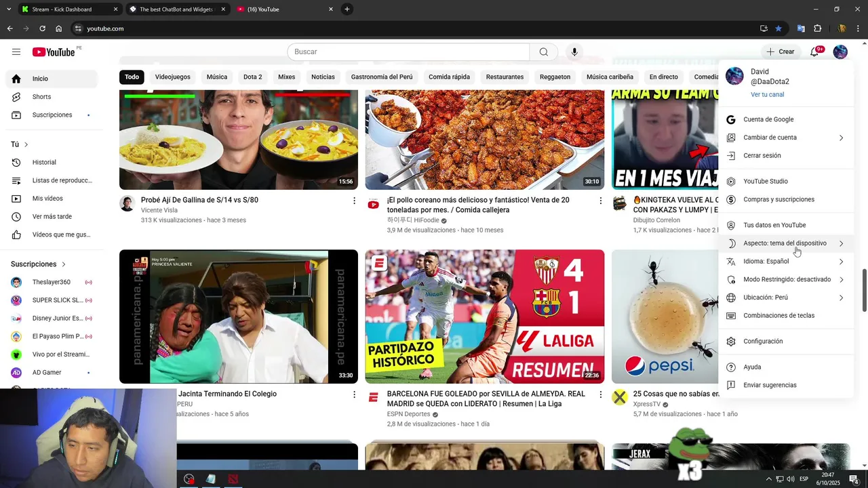Screen dimensions: 868x488
Task: Open Videos que me gustan
Action: [52, 235]
